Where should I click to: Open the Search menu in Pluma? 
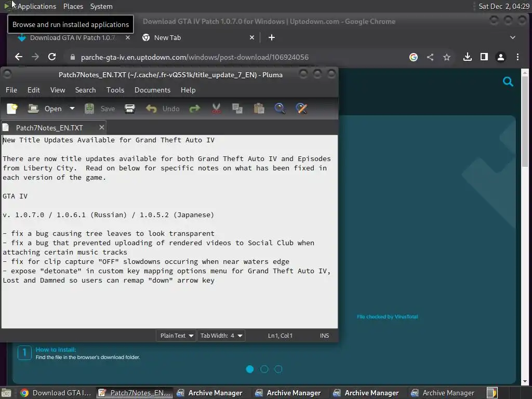coord(86,90)
